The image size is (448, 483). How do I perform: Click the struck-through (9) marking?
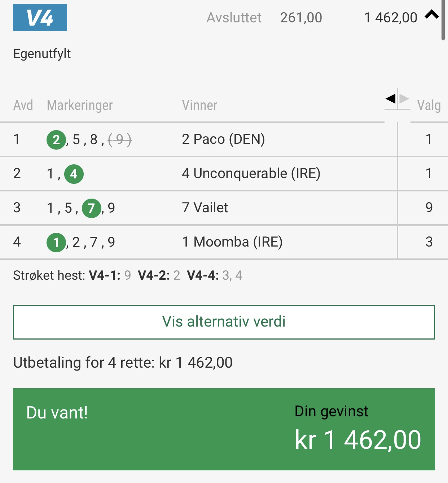pyautogui.click(x=120, y=139)
